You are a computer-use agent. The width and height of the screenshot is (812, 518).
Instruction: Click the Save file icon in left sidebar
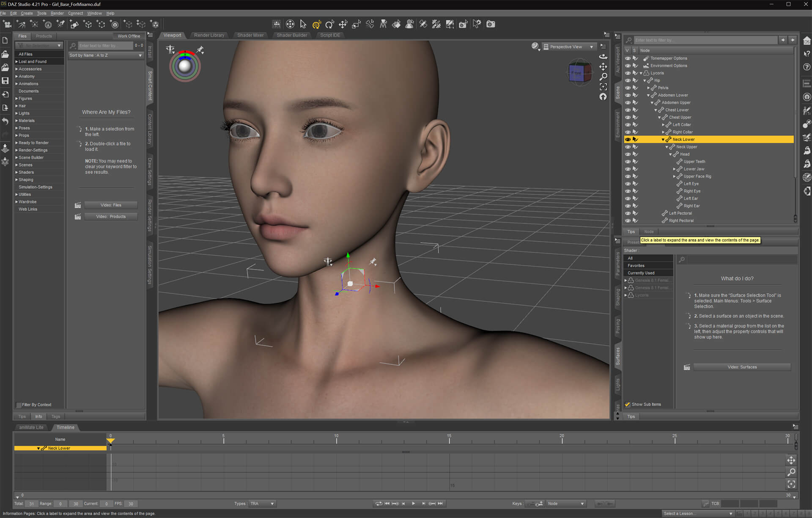[x=5, y=81]
